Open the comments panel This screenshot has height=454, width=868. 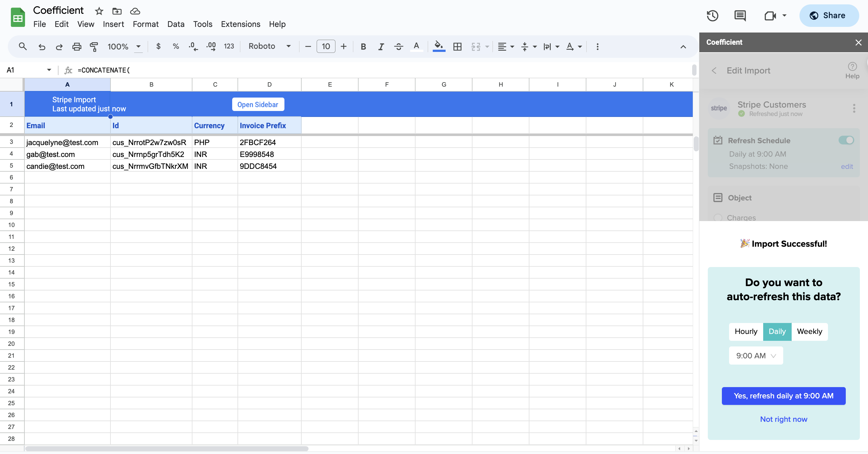[740, 16]
